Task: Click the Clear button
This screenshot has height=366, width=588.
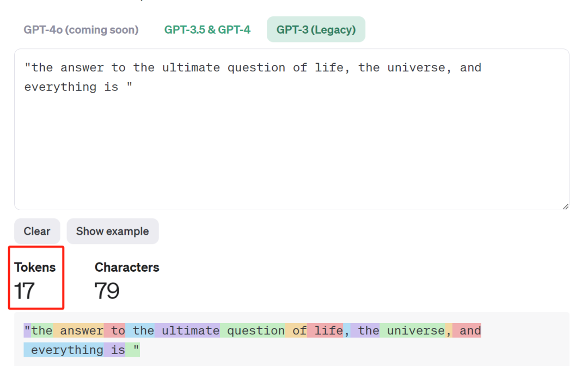Action: coord(37,231)
